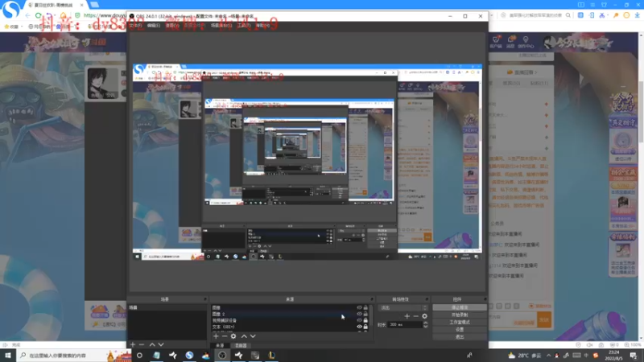Screen dimensions: 644x362
Task: Select the 场景 scene entry in list
Action: 167,307
